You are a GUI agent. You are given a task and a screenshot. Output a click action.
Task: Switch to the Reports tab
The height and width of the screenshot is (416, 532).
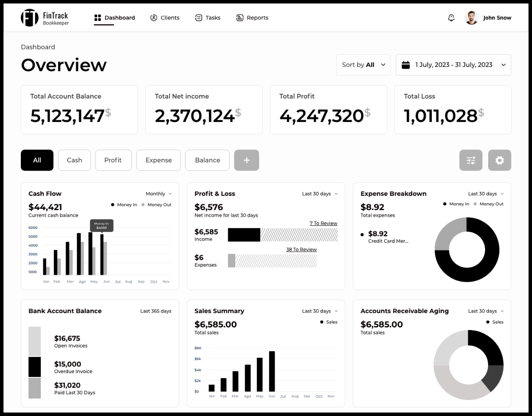click(x=252, y=18)
